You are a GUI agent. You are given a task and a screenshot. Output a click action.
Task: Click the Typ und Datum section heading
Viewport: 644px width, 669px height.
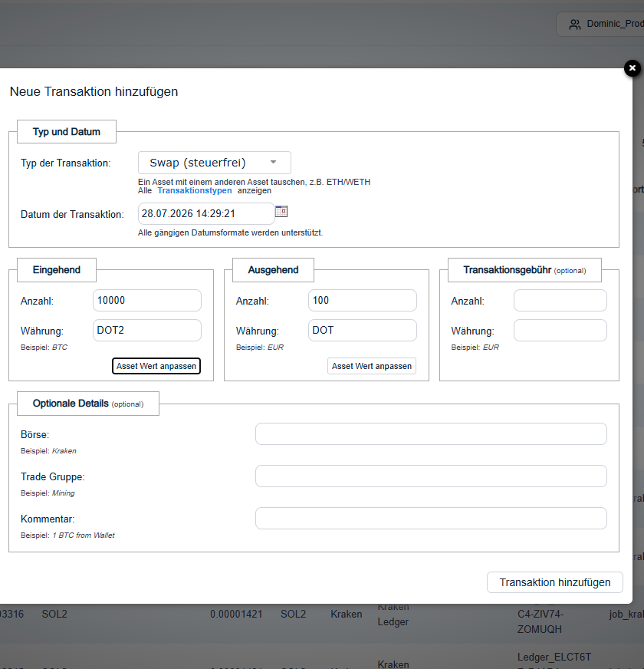coord(67,132)
